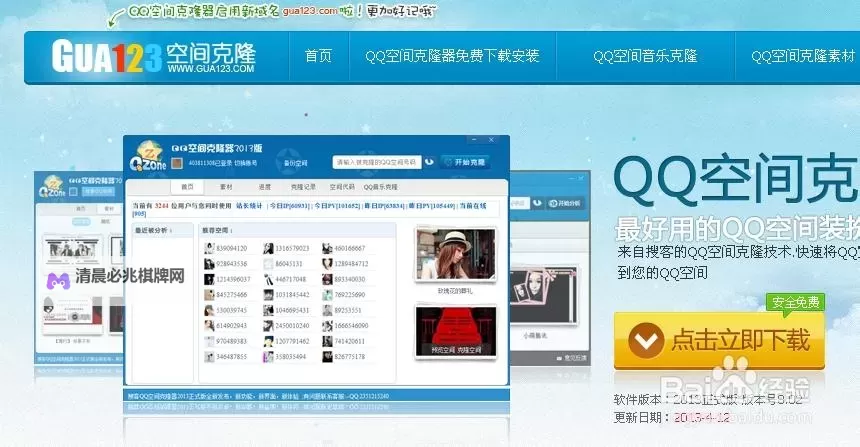Switch to 素材 tab in cloner window

226,187
